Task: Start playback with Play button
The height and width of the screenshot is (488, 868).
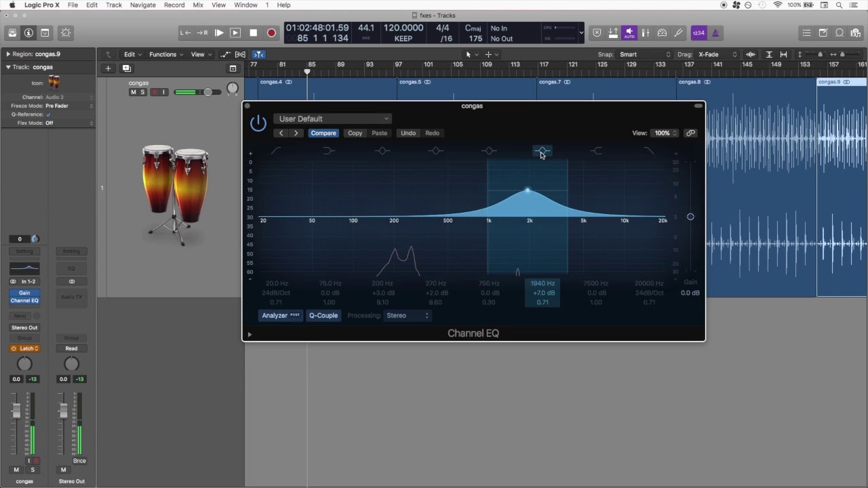Action: click(219, 33)
